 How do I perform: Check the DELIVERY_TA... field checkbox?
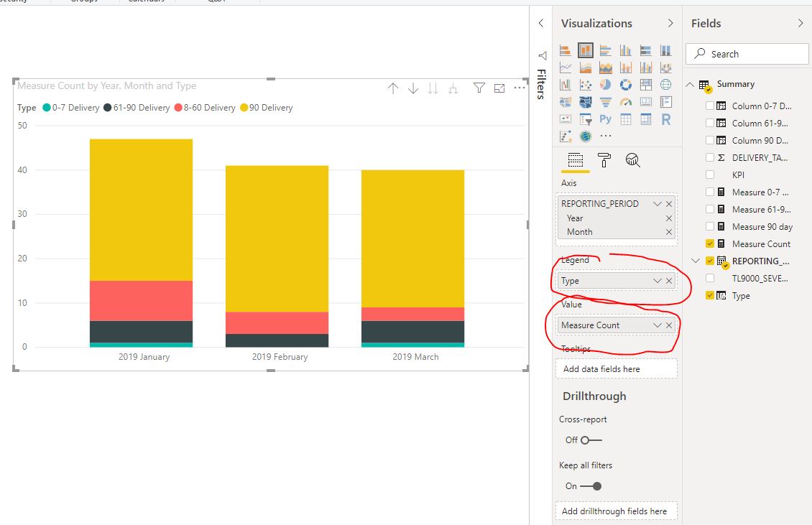coord(710,157)
